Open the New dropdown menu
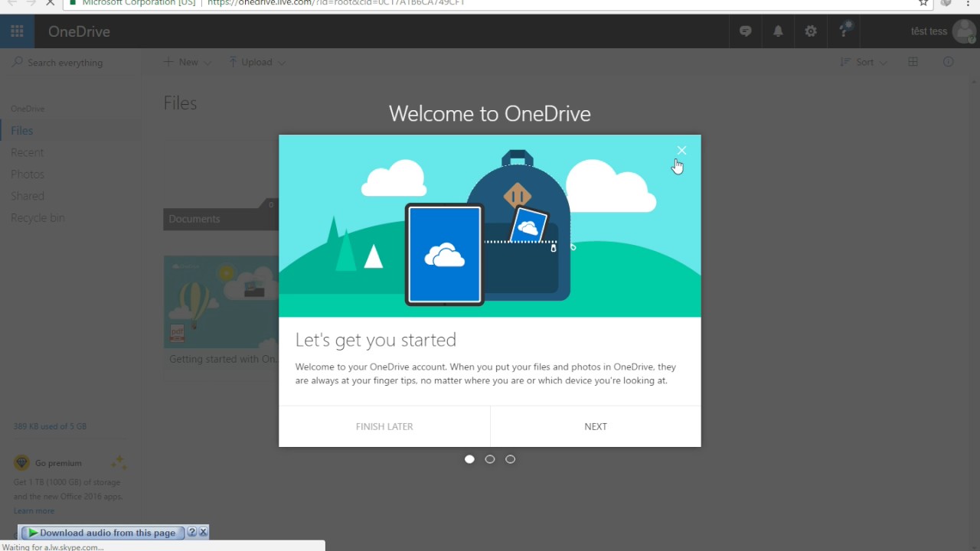Image resolution: width=980 pixels, height=551 pixels. (x=188, y=62)
